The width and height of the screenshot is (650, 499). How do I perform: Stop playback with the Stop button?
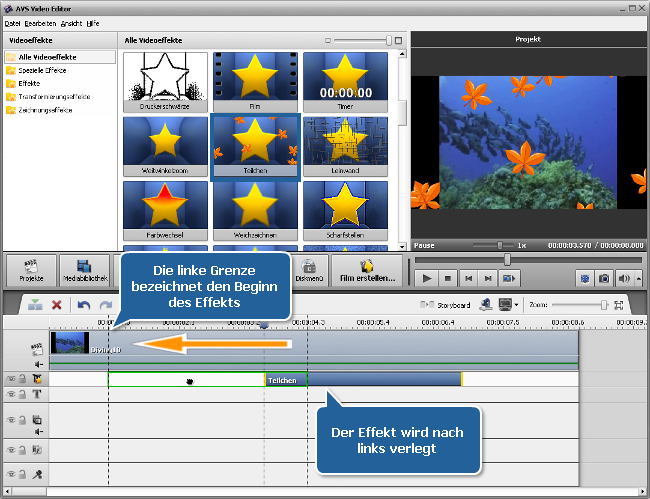[448, 279]
